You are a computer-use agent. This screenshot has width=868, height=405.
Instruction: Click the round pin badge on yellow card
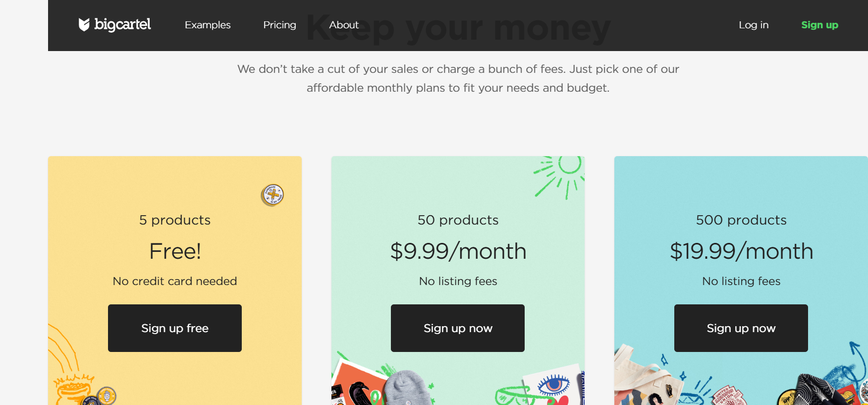(x=272, y=195)
